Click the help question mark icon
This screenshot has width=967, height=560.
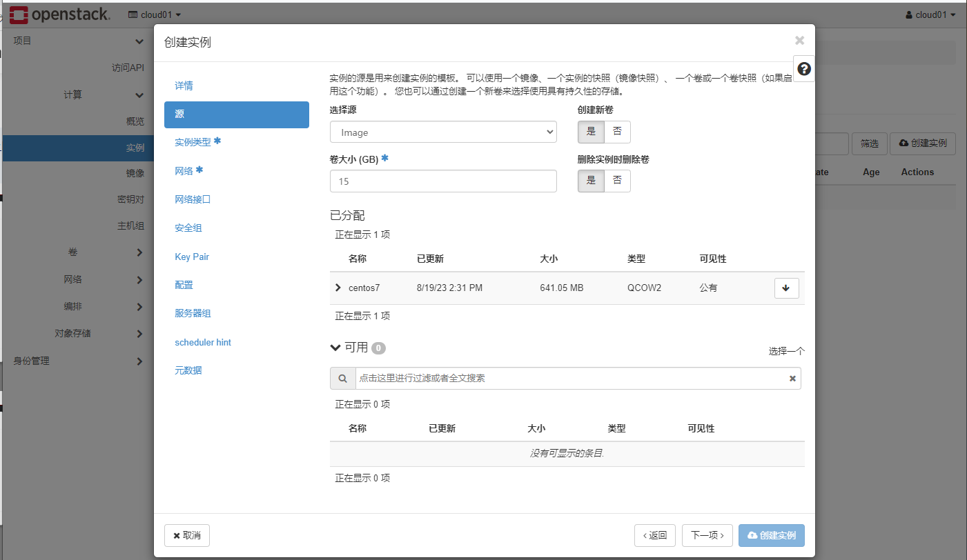pyautogui.click(x=803, y=69)
